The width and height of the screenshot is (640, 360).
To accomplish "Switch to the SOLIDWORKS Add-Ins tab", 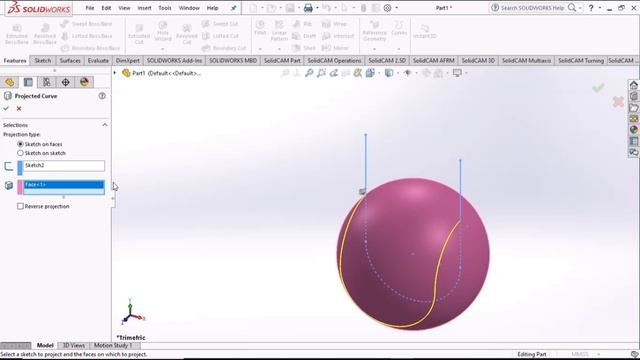I will 174,60.
